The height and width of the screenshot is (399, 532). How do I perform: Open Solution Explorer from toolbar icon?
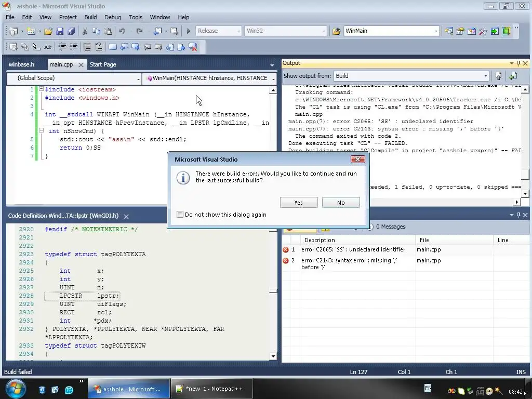click(448, 31)
